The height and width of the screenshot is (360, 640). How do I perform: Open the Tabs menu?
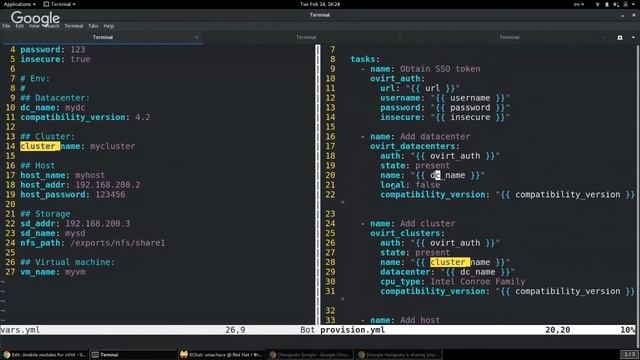[93, 26]
